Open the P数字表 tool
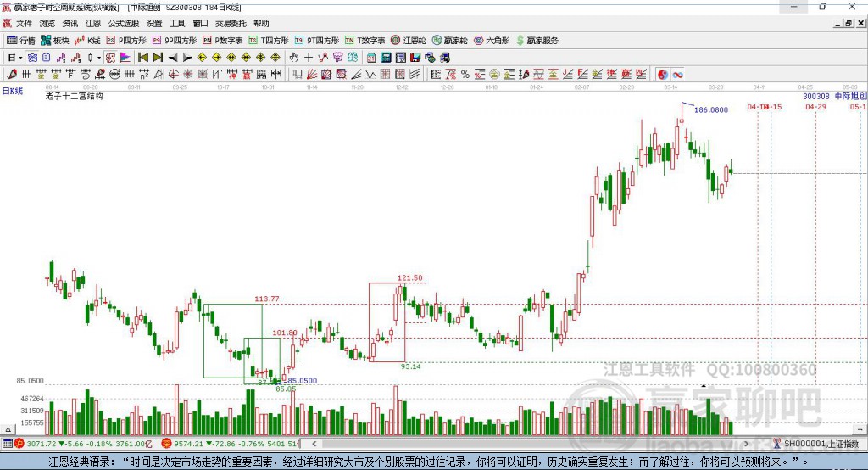 (223, 41)
